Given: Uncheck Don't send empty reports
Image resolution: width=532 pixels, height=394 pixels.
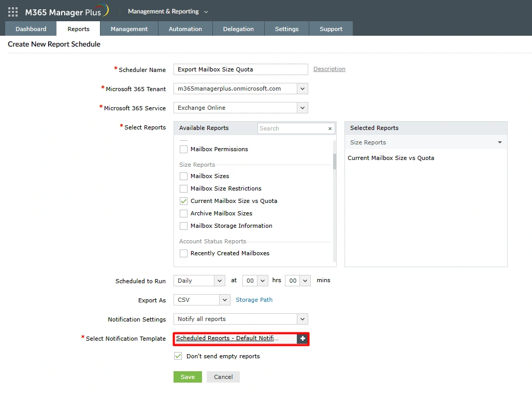Looking at the screenshot, I should (178, 356).
